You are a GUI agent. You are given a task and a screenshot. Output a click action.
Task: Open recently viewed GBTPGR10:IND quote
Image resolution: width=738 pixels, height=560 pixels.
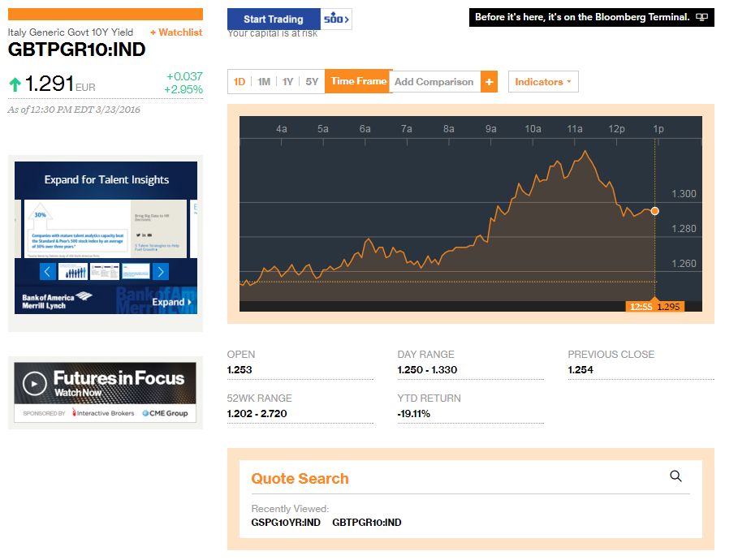tap(367, 523)
